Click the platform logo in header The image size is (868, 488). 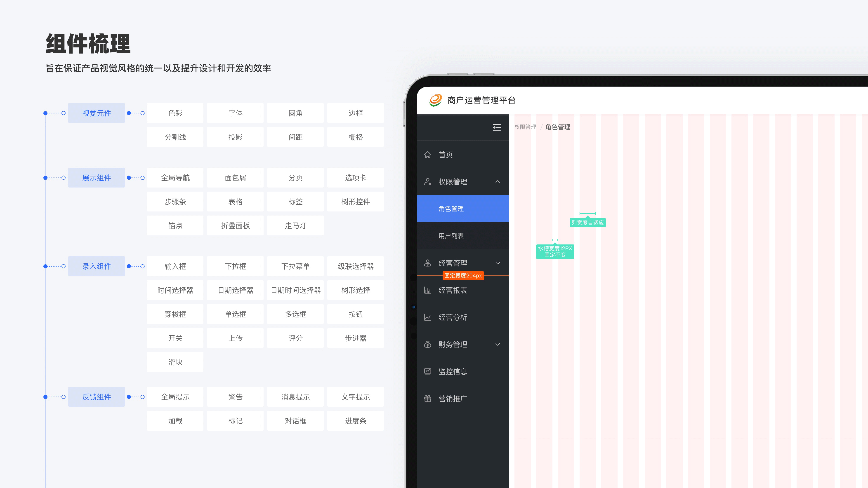pos(435,100)
